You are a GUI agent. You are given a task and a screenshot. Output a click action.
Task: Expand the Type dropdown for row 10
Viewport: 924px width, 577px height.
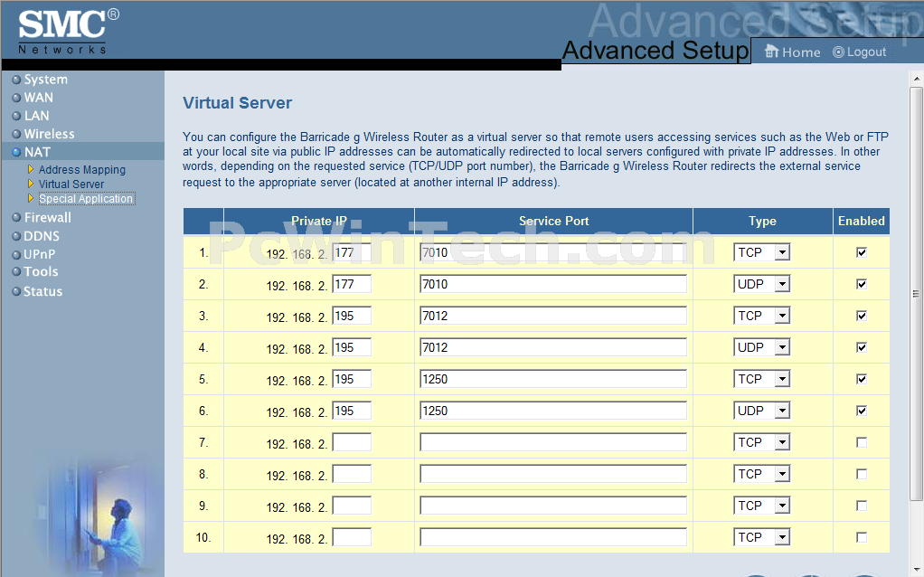point(761,537)
